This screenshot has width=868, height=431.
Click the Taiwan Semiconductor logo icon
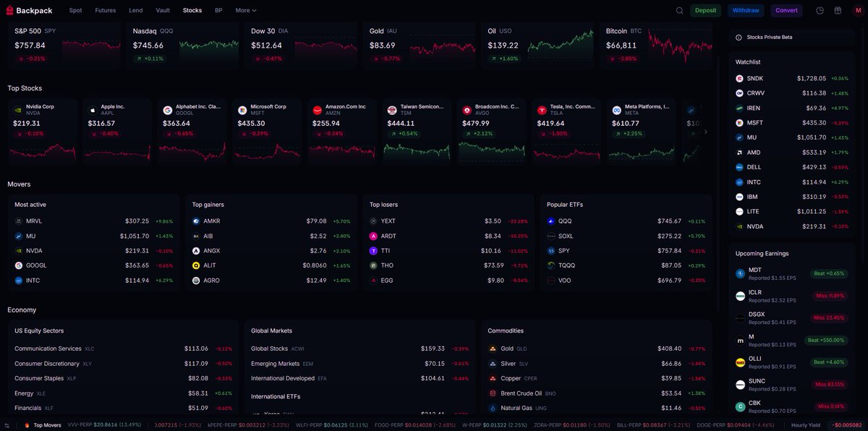(x=392, y=110)
